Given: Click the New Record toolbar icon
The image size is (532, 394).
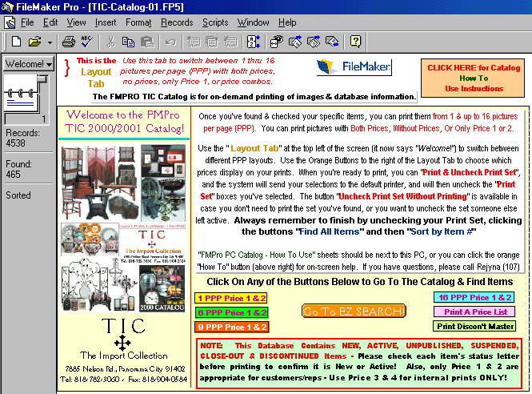Looking at the screenshot, I should (x=194, y=42).
